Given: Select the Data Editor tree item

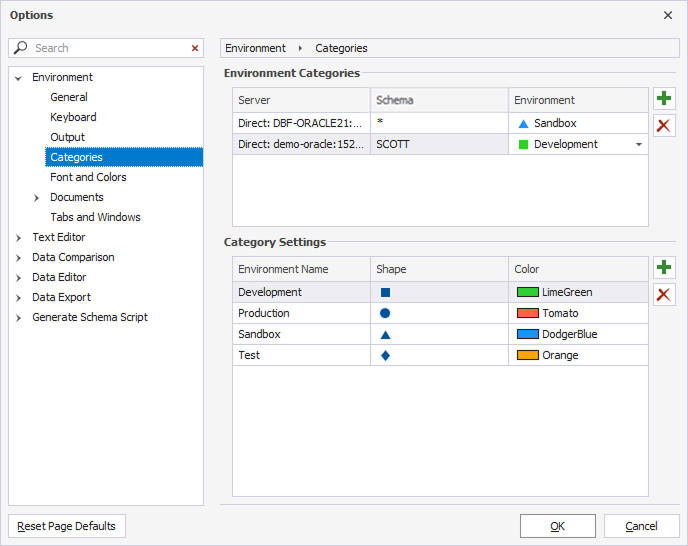Looking at the screenshot, I should pos(59,277).
